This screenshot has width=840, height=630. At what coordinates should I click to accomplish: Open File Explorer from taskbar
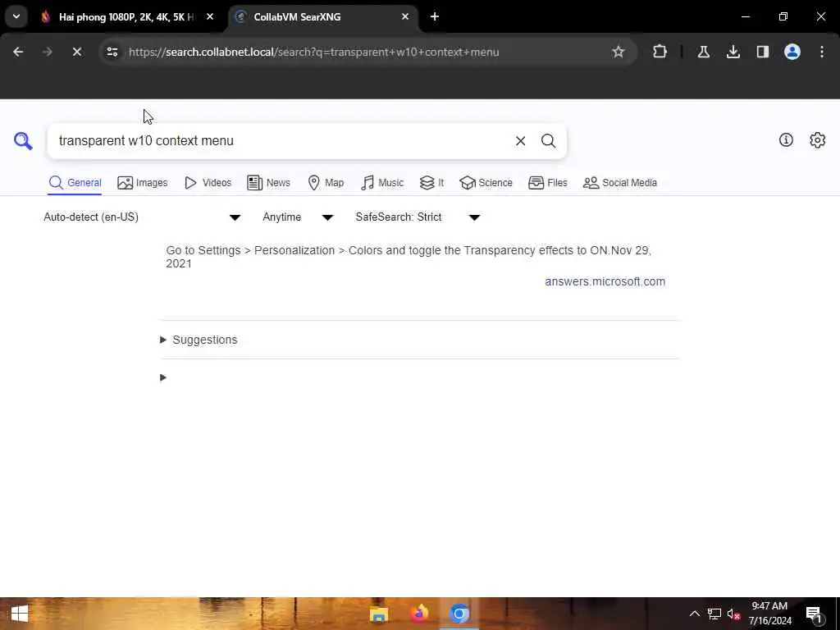click(x=379, y=614)
